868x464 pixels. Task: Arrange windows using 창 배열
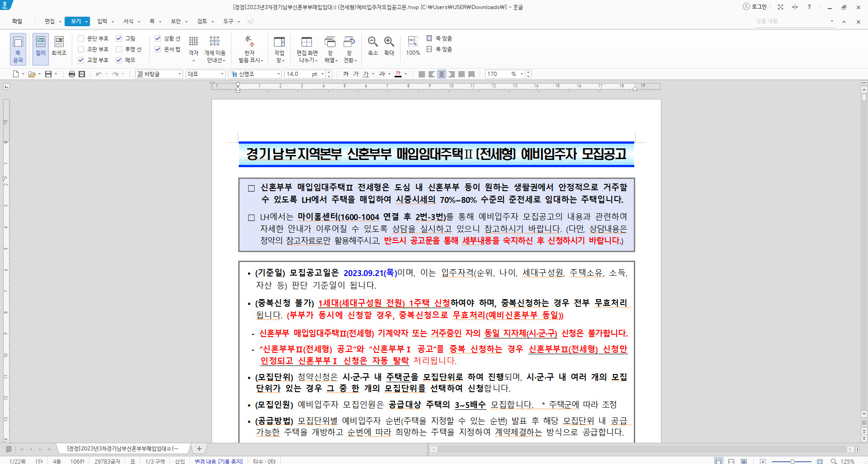[330, 45]
